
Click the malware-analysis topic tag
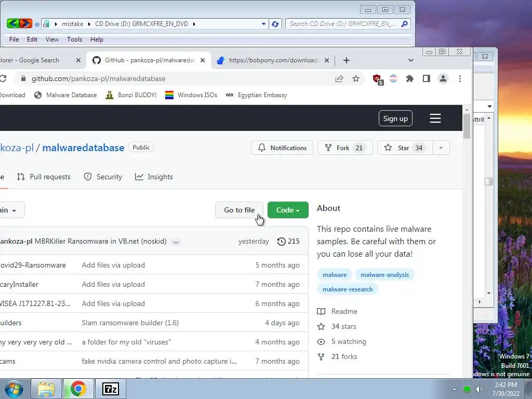[384, 275]
